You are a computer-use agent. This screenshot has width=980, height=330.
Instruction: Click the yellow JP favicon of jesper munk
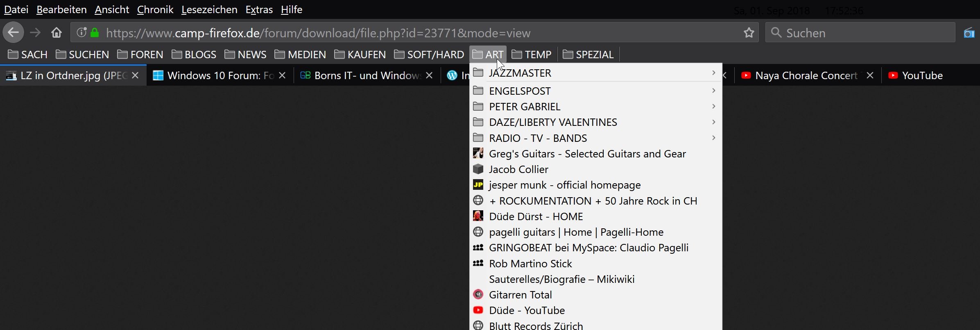(x=478, y=185)
